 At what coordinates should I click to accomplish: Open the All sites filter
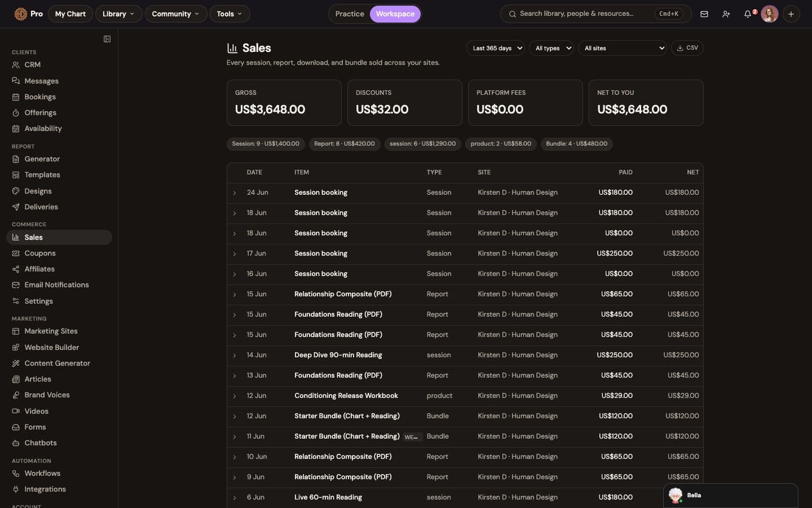(623, 48)
